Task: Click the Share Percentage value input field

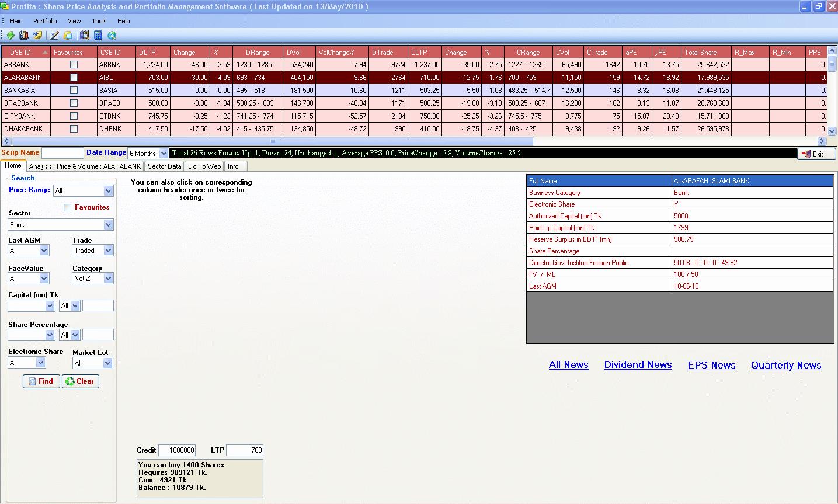Action: pos(98,335)
